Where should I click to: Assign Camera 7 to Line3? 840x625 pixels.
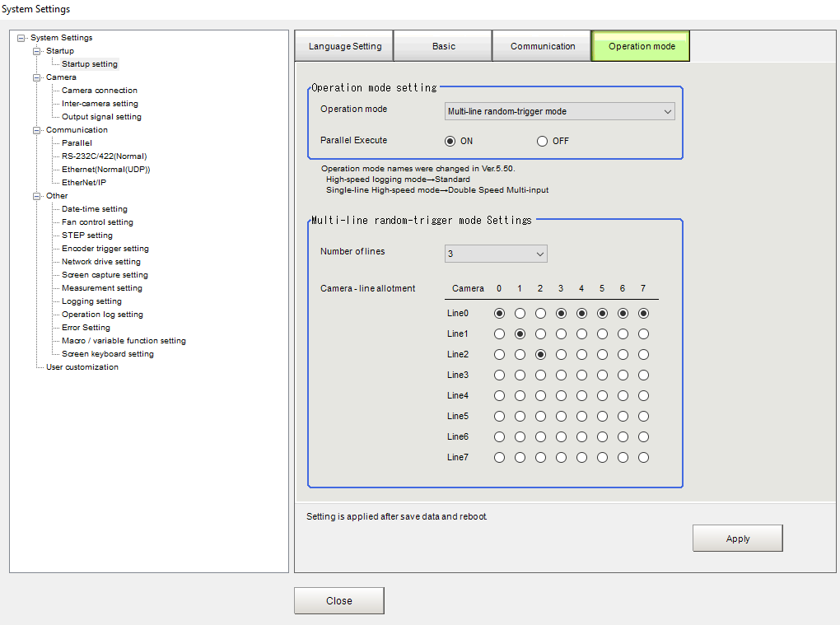pos(643,375)
